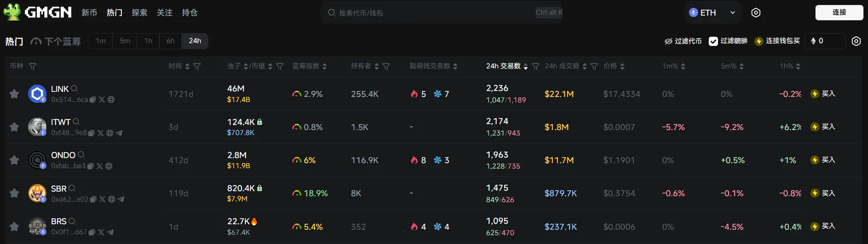This screenshot has width=868, height=244.
Task: Toggle the 过滤代币 hide filter
Action: pos(683,41)
